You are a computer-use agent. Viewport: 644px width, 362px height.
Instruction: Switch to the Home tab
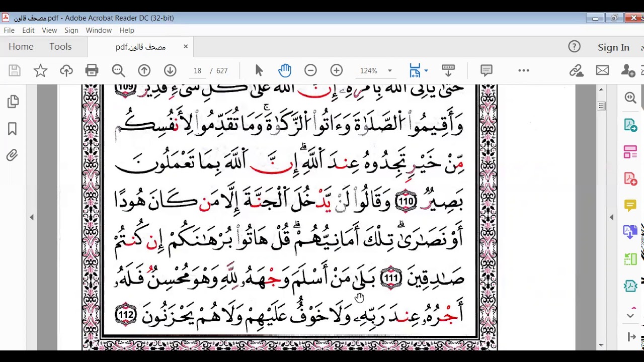tap(21, 46)
